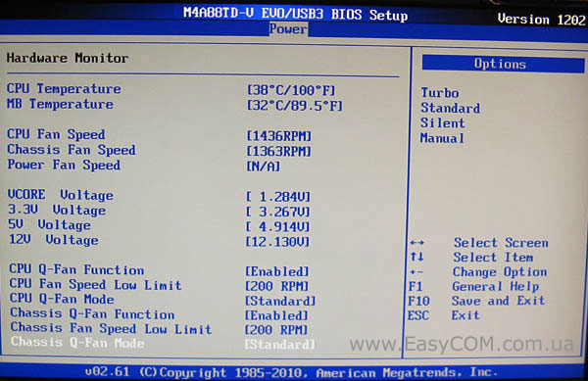Click the www.EasyCOM.com.ua watermark link
The image size is (588, 381).
pyautogui.click(x=462, y=344)
